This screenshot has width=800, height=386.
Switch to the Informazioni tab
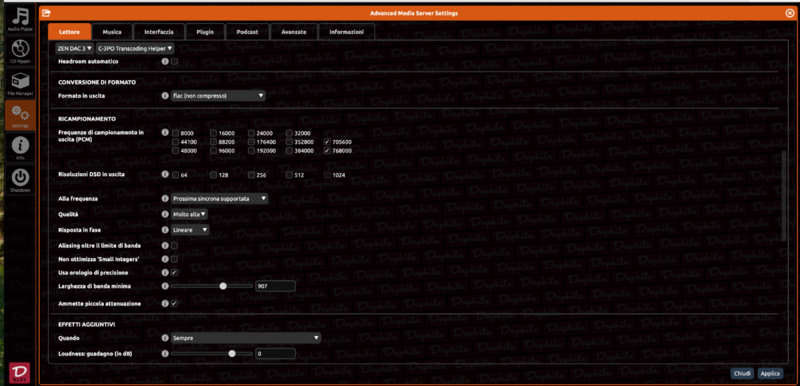click(x=346, y=32)
